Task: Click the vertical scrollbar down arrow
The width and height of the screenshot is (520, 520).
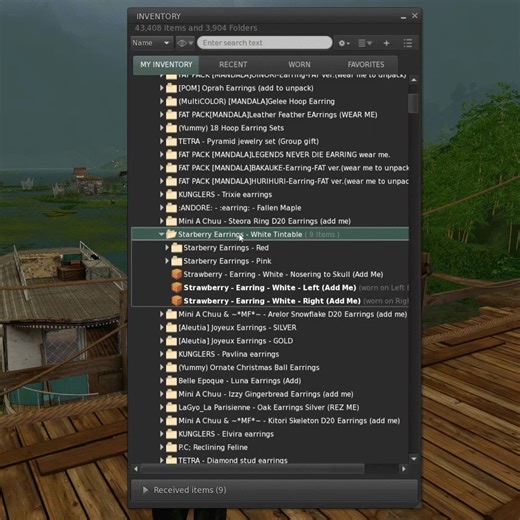Action: pyautogui.click(x=414, y=459)
